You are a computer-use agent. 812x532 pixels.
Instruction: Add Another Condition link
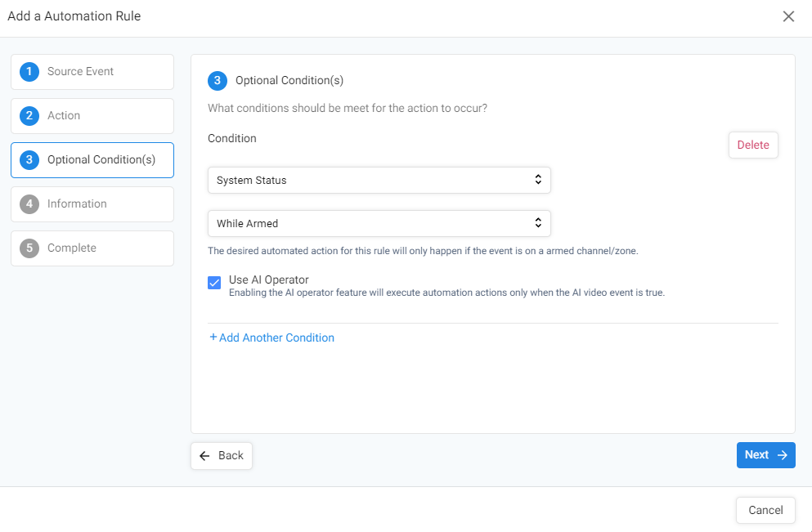(271, 338)
